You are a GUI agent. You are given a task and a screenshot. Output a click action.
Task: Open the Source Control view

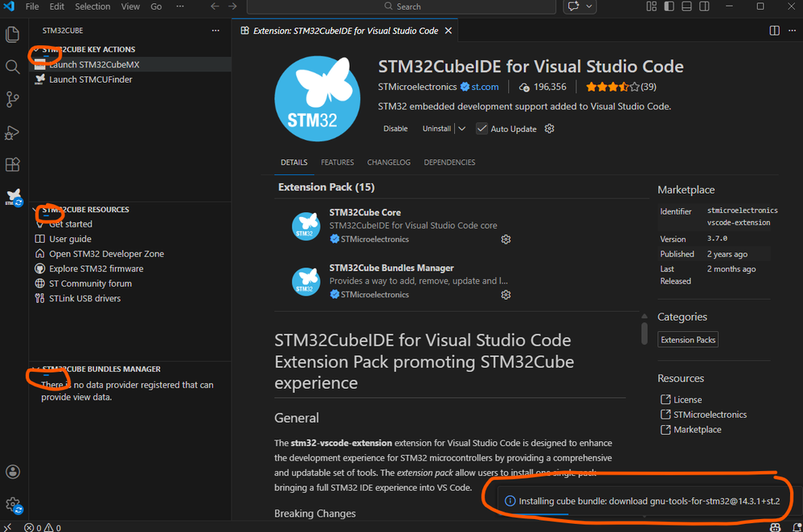click(13, 100)
